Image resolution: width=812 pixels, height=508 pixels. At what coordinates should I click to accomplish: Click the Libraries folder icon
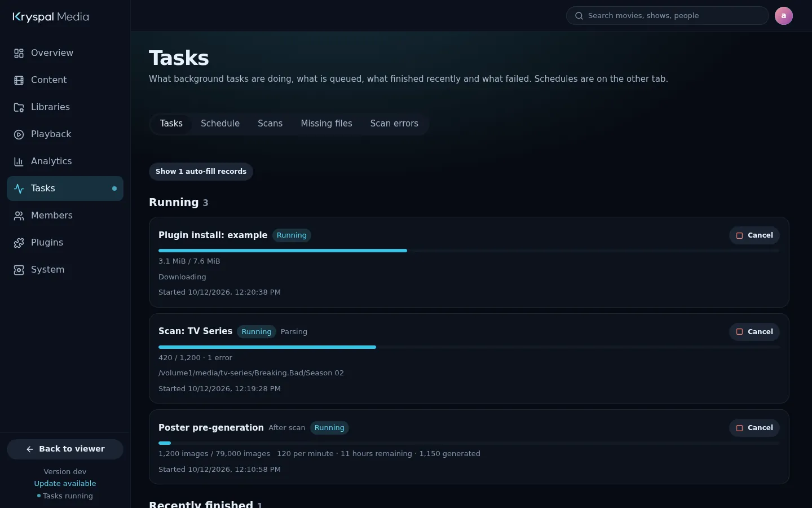(19, 107)
